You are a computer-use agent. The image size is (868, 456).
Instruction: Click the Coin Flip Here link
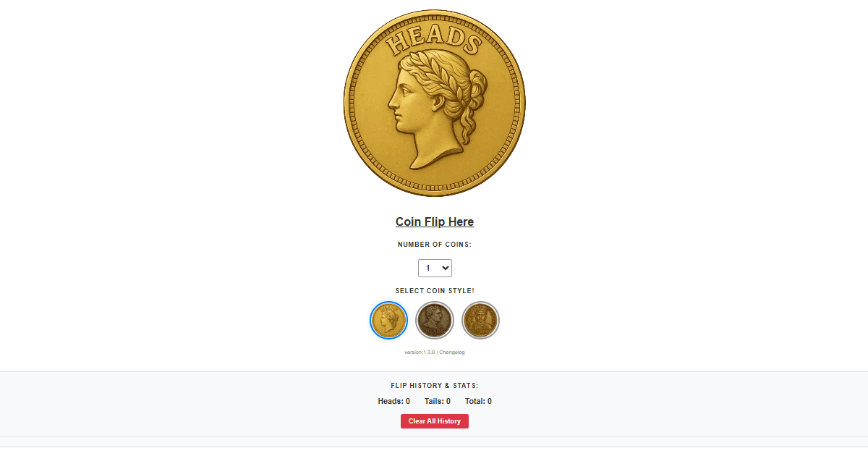coord(434,221)
